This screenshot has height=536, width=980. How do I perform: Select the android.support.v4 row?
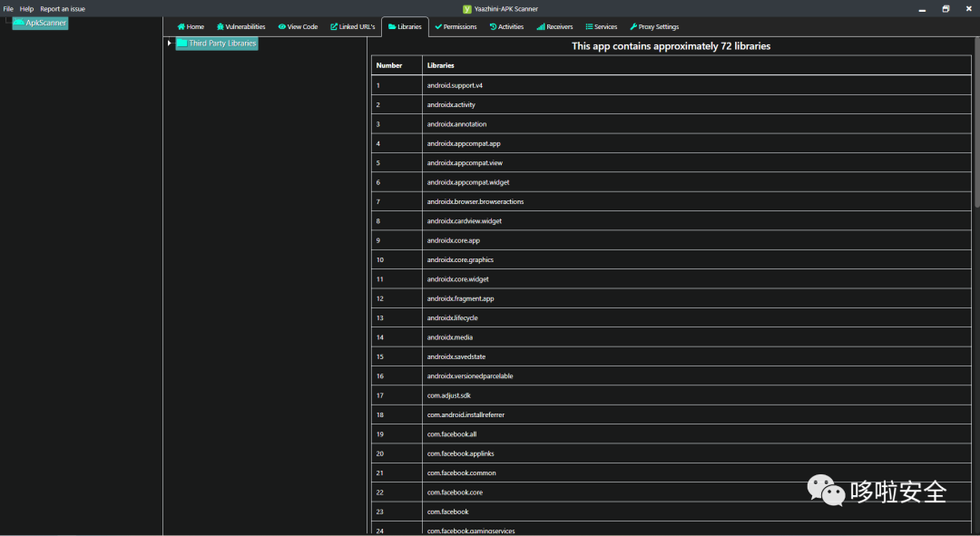tap(671, 85)
